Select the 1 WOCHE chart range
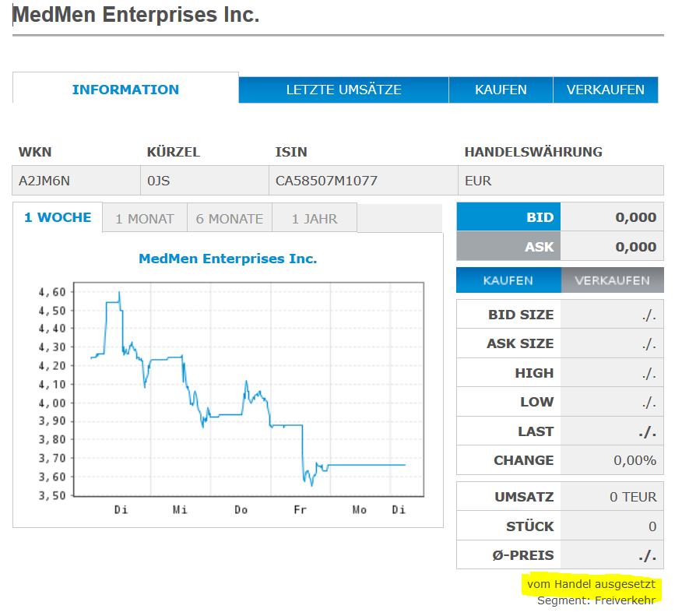The image size is (689, 616). click(x=58, y=218)
